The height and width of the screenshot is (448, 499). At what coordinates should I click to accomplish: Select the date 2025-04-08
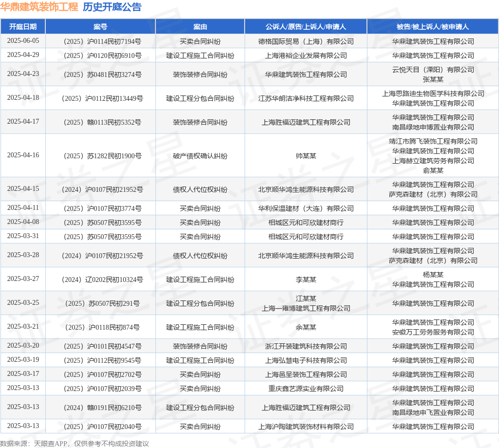(x=23, y=222)
